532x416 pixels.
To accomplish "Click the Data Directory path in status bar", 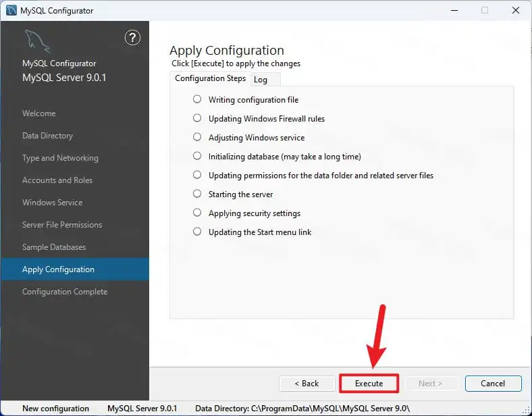I will (x=302, y=409).
